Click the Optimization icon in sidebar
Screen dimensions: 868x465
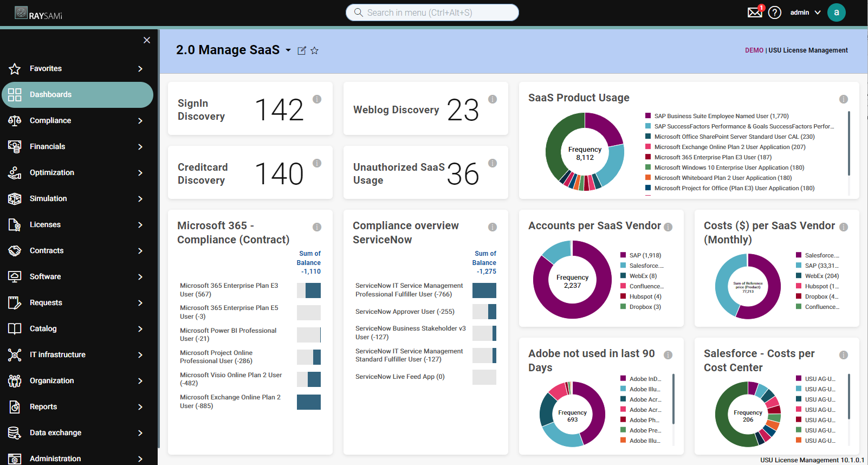point(15,173)
